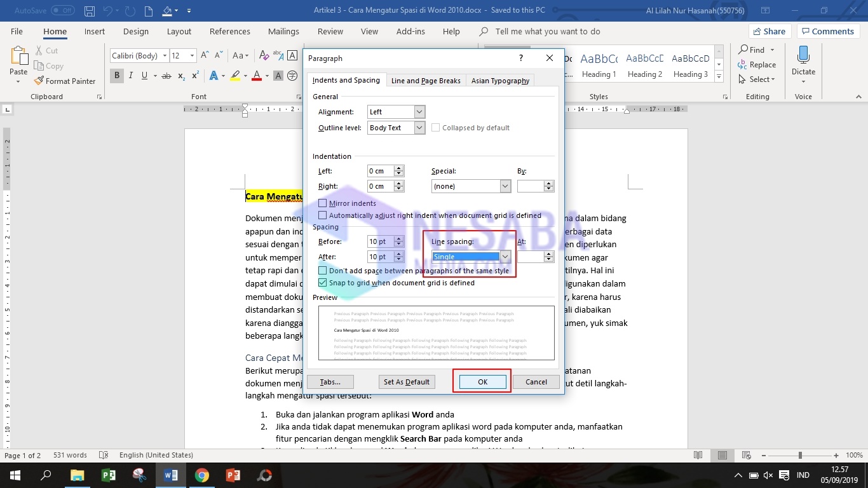Expand Select dropdown in Editing group
The width and height of the screenshot is (868, 488).
click(x=757, y=79)
